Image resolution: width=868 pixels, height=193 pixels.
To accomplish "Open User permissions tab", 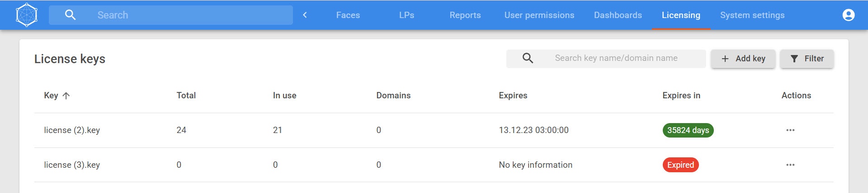I will 539,15.
